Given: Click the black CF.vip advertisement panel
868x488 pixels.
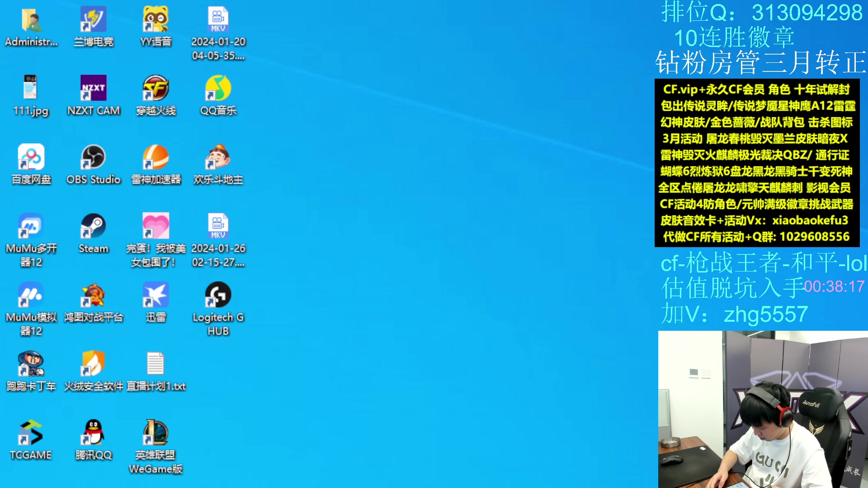Looking at the screenshot, I should click(x=757, y=163).
